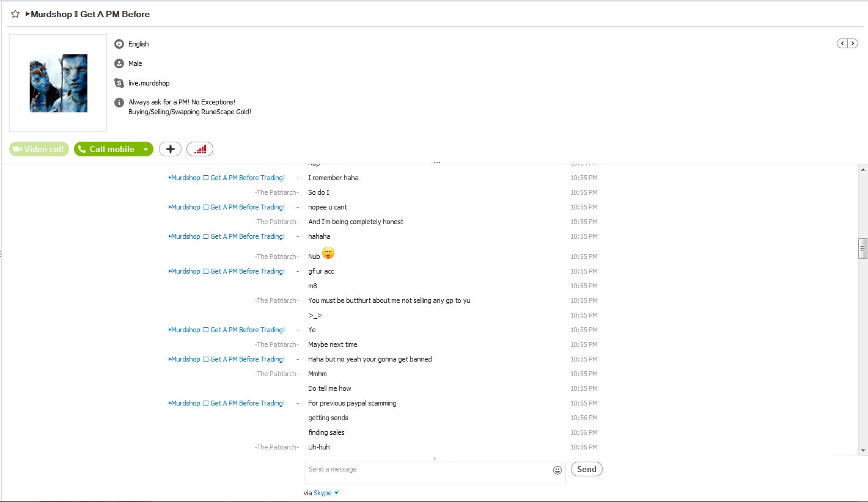The width and height of the screenshot is (868, 502).
Task: Go to previous profile panel arrow
Action: 842,43
